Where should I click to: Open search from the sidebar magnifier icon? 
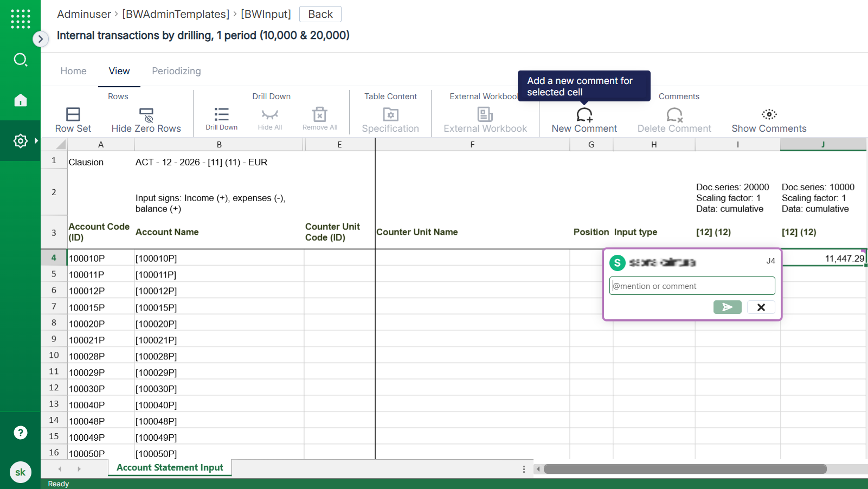point(20,60)
